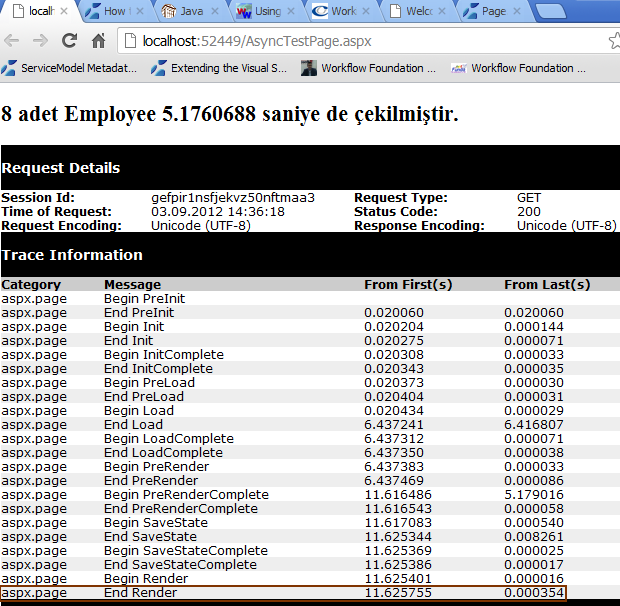Open the 'Using' tab

point(262,12)
